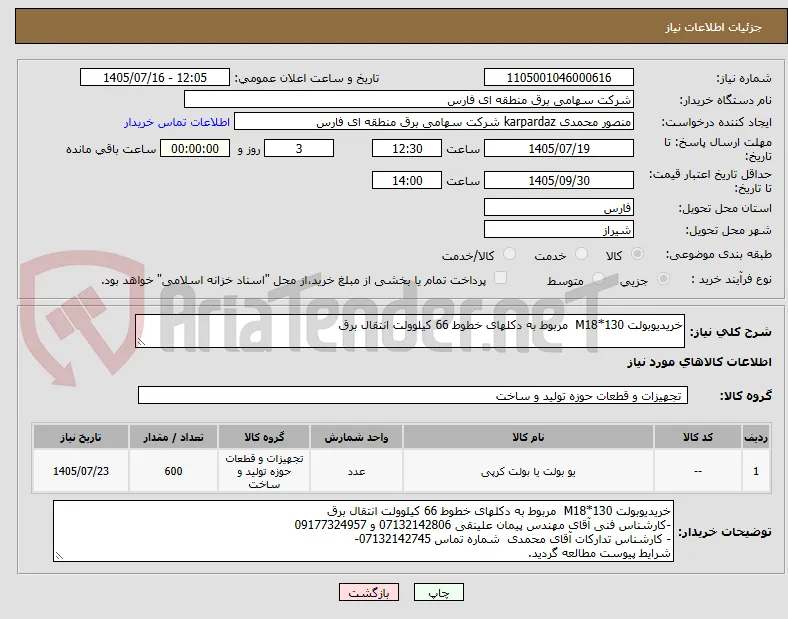Viewport: 788px width, 619px height.
Task: Click the public announcement date field
Action: point(155,77)
